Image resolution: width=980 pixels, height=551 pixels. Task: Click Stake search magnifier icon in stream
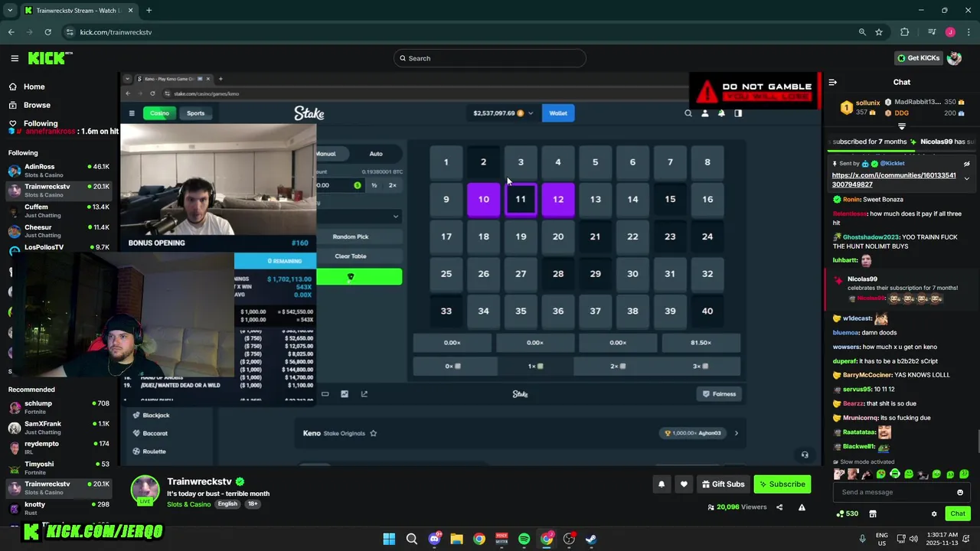(688, 113)
